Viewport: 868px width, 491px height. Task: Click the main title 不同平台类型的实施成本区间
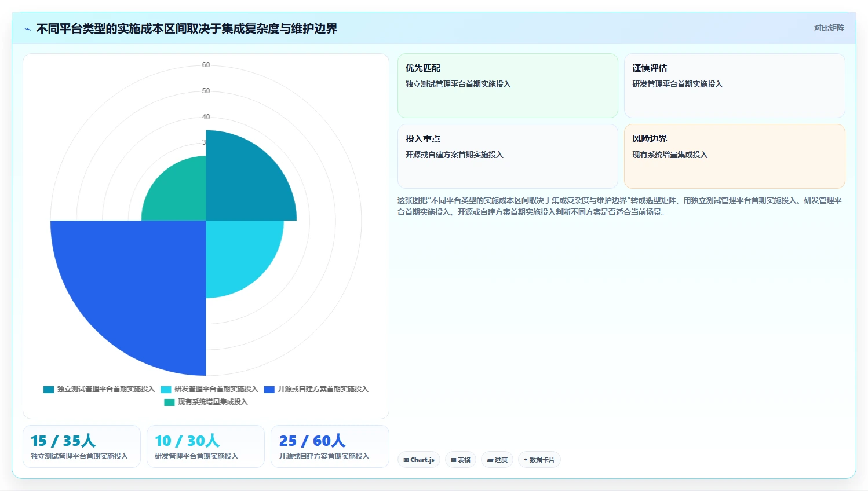tap(187, 29)
